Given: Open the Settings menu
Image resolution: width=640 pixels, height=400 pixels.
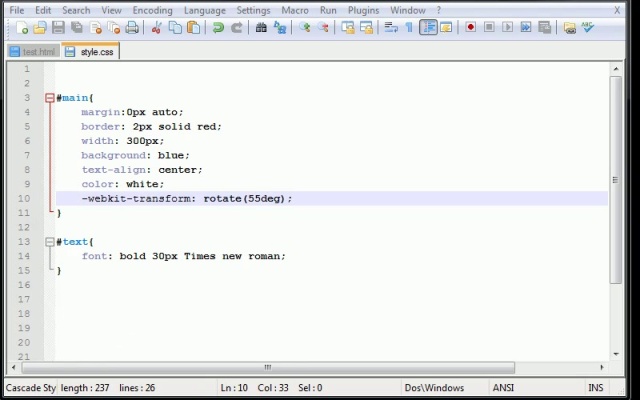Looking at the screenshot, I should 253,10.
